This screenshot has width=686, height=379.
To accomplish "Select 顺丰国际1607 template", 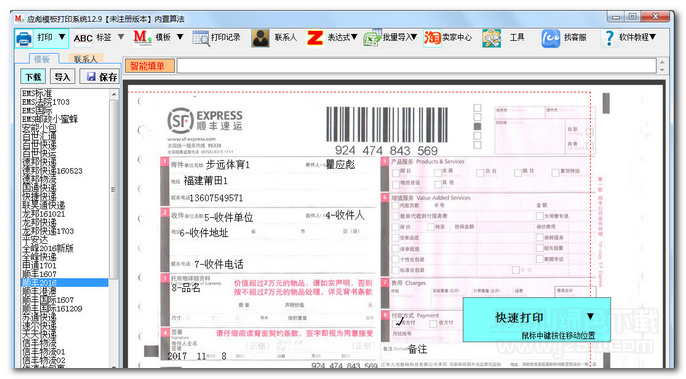I will point(48,300).
